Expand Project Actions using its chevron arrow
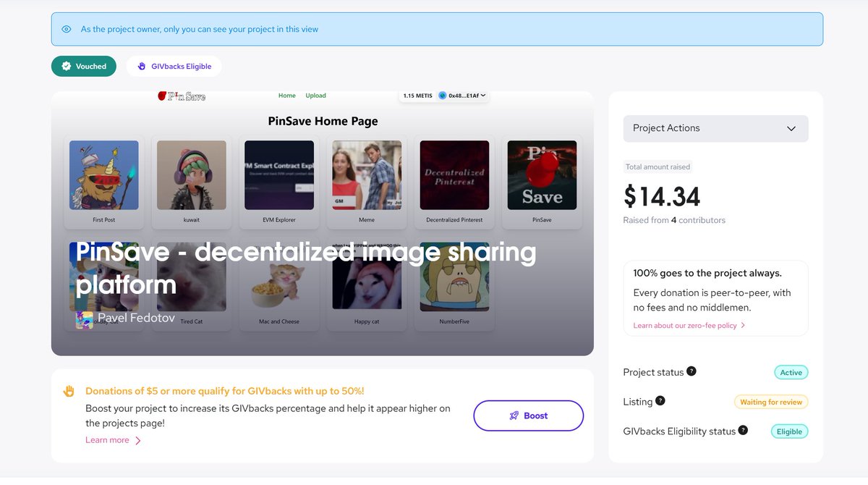This screenshot has width=868, height=485. pos(791,128)
